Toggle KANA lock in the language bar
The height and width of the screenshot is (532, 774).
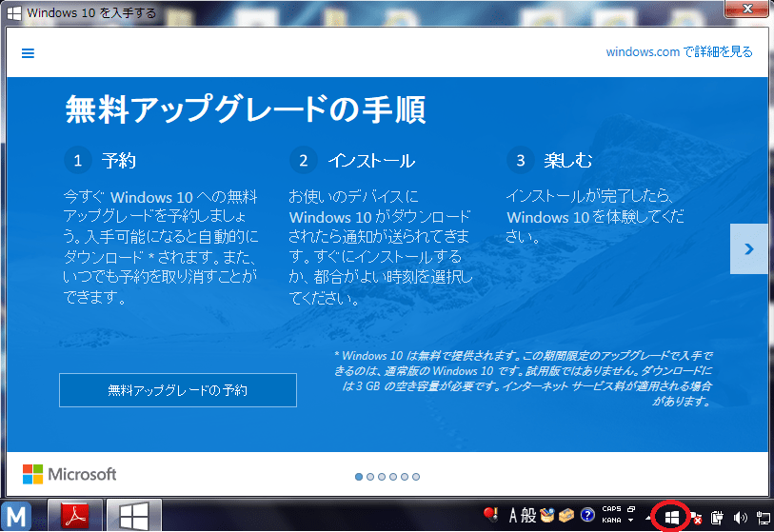[611, 521]
